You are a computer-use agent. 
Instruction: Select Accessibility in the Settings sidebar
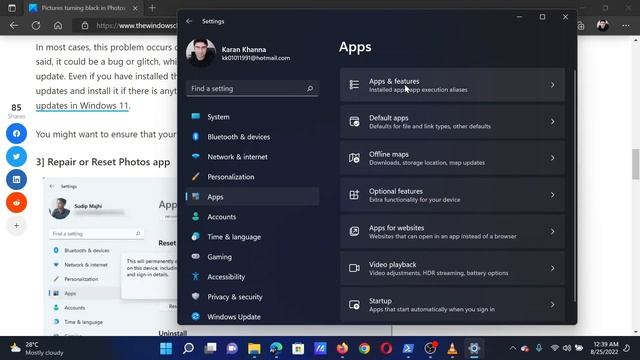click(x=252, y=277)
